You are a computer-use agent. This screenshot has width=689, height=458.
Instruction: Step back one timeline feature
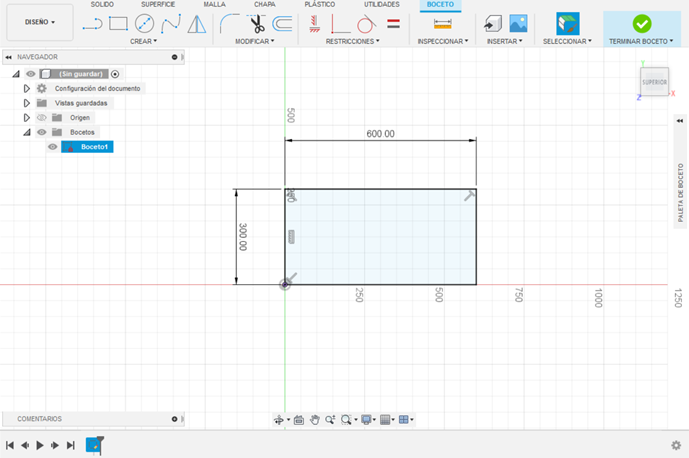coord(25,445)
